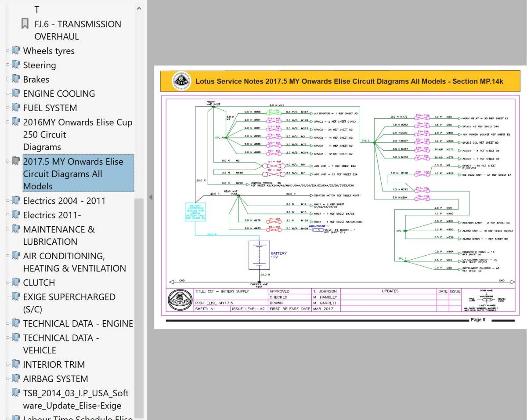The height and width of the screenshot is (420, 527).
Task: Click bookmark icon beside Steering
Action: pyautogui.click(x=16, y=65)
